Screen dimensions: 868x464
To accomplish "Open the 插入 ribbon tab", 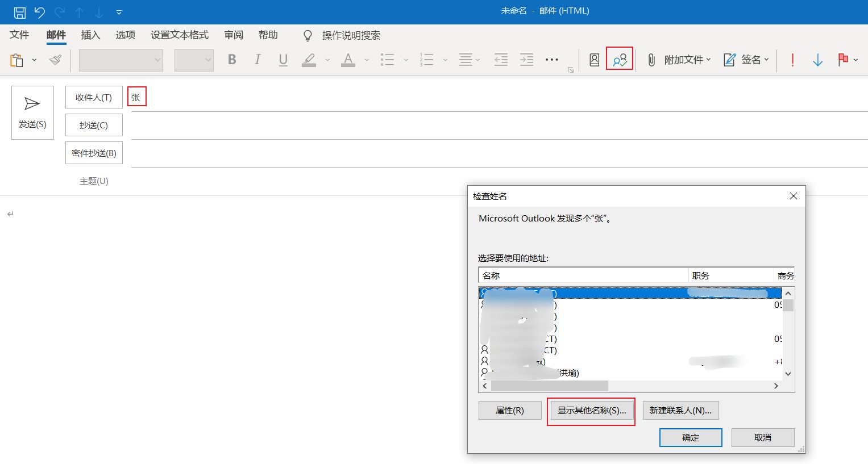I will 90,35.
